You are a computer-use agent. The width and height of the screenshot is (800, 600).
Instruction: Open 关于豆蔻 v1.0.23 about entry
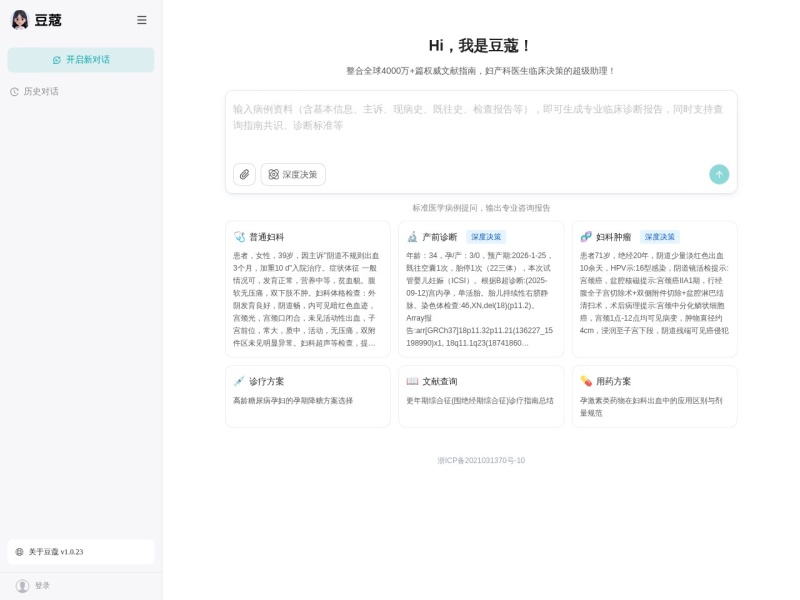81,552
